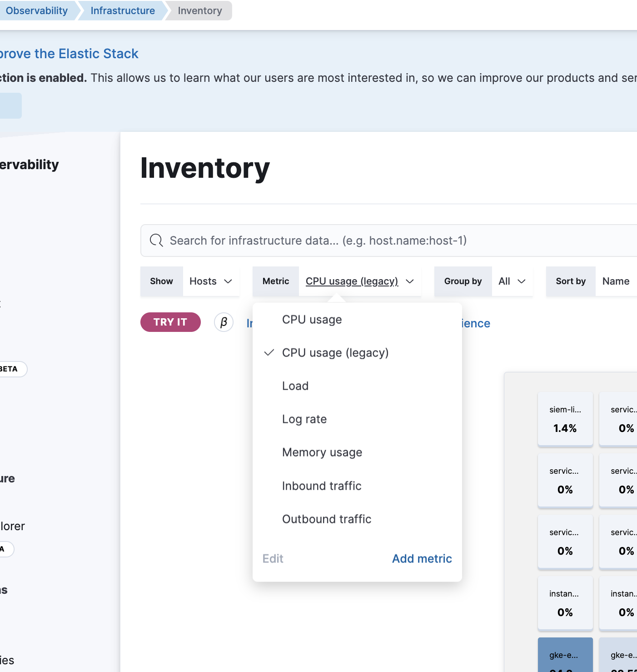Click the Inventory breadcrumb
The image size is (637, 672).
(x=200, y=10)
